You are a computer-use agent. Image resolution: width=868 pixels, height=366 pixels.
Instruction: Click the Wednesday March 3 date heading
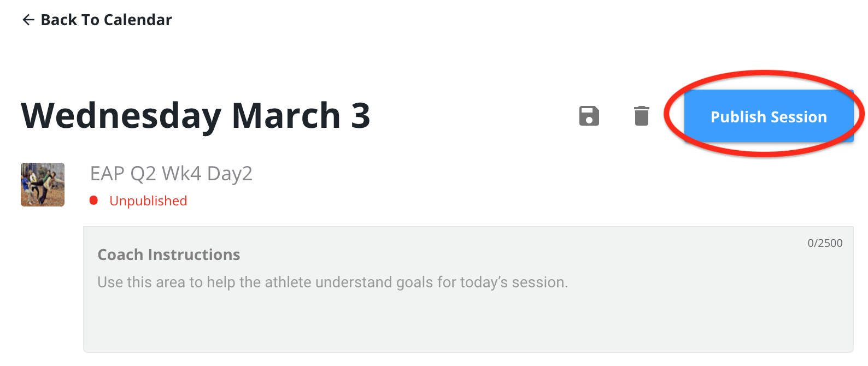click(196, 116)
